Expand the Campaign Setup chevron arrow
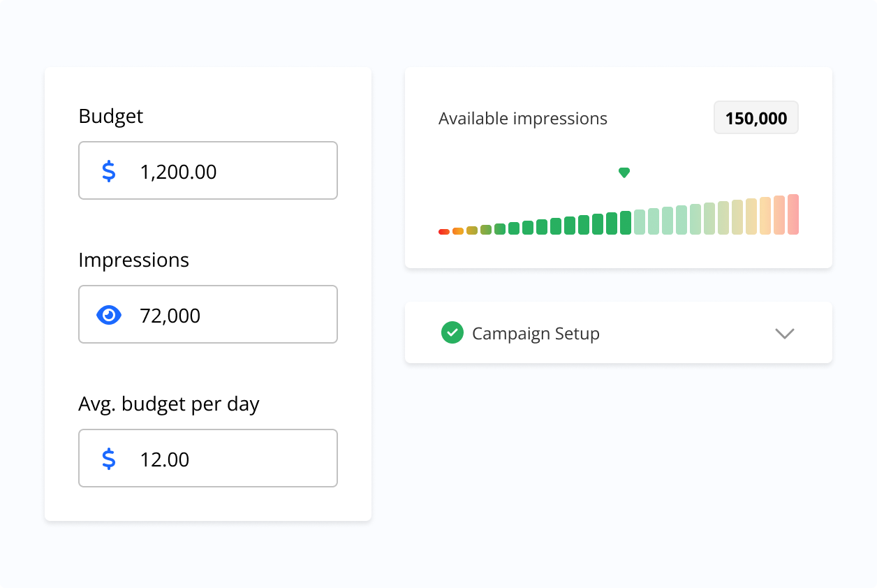Viewport: 877px width, 588px height. (785, 334)
